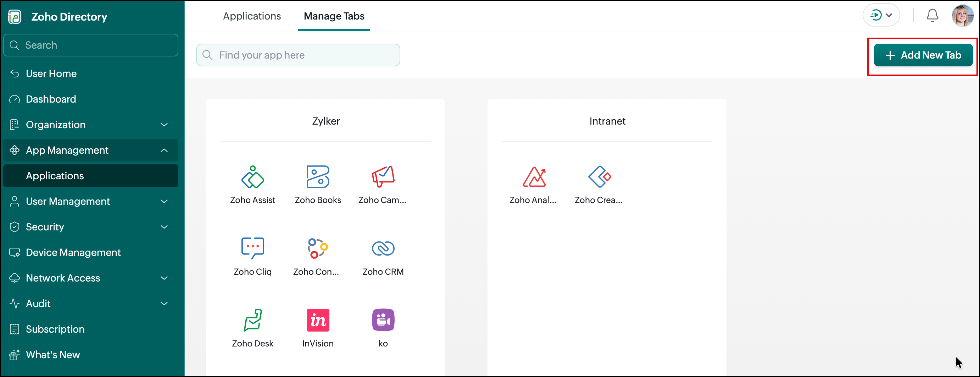Click the Security shield icon
Image resolution: width=980 pixels, height=377 pixels.
tap(15, 226)
